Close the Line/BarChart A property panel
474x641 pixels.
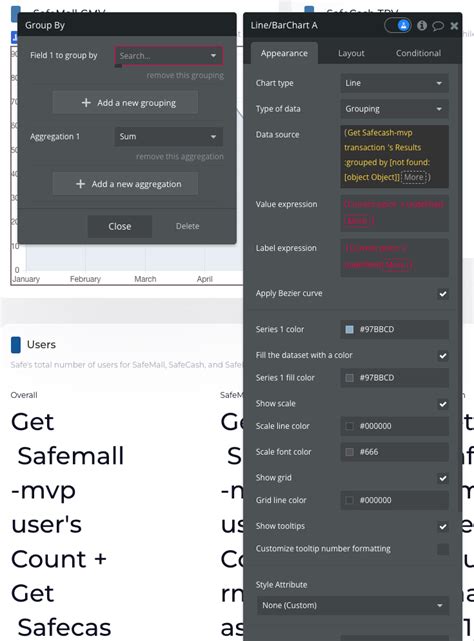(x=454, y=26)
